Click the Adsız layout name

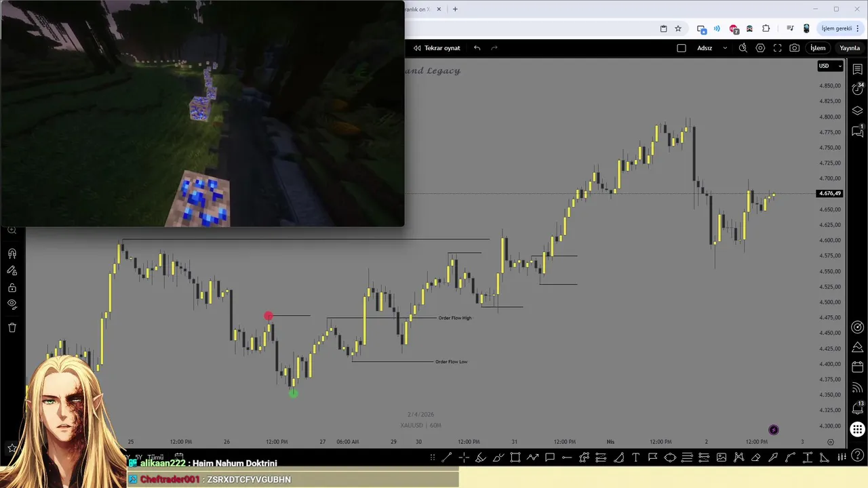point(705,48)
